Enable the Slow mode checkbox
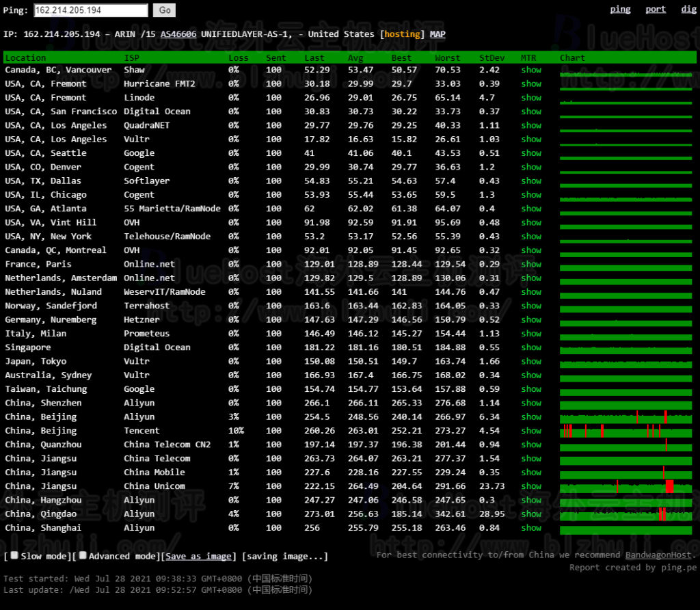 (14, 555)
